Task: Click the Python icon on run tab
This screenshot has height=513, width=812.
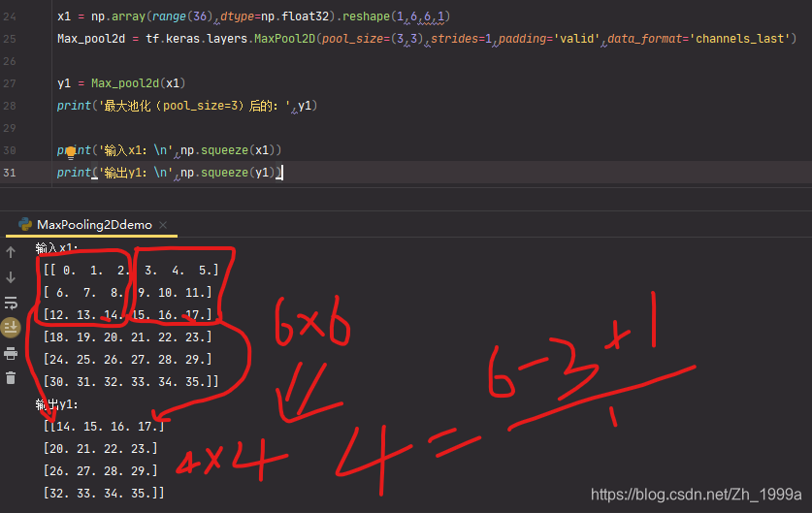Action: pos(25,224)
